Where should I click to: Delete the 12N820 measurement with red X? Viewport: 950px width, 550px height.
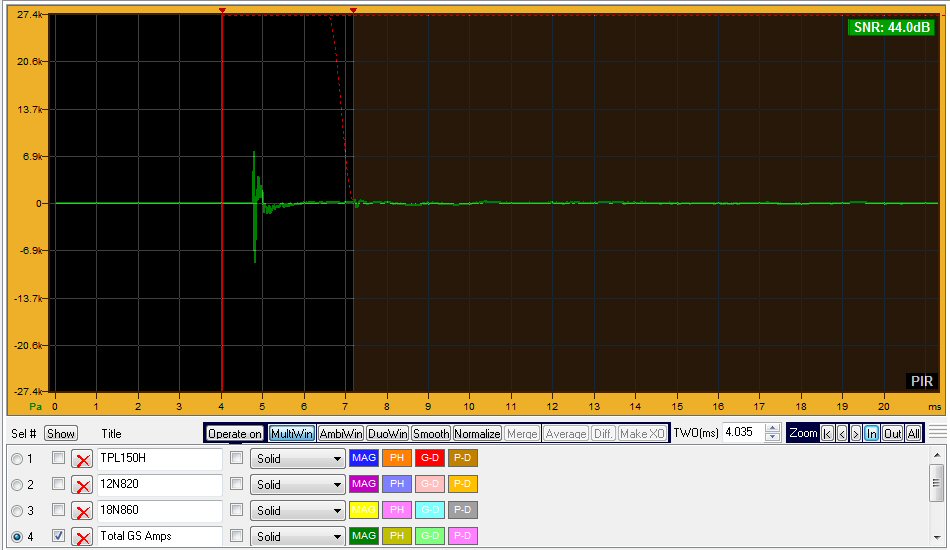click(x=82, y=485)
